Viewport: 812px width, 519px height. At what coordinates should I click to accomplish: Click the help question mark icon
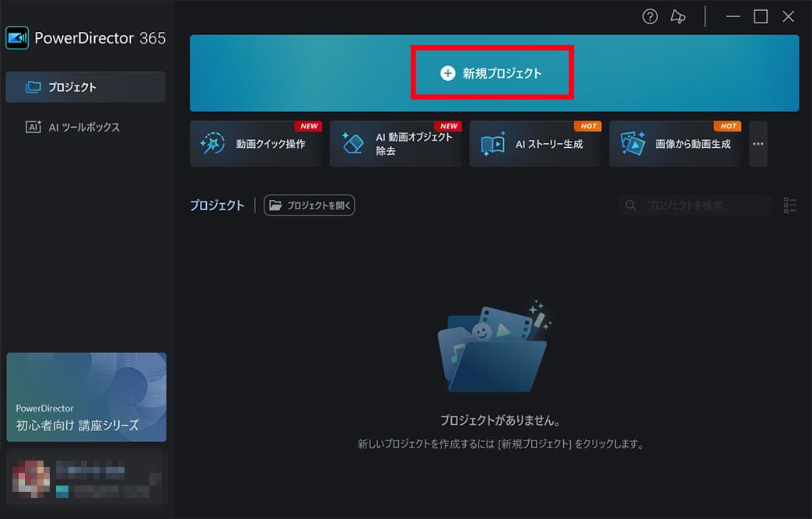[x=650, y=16]
